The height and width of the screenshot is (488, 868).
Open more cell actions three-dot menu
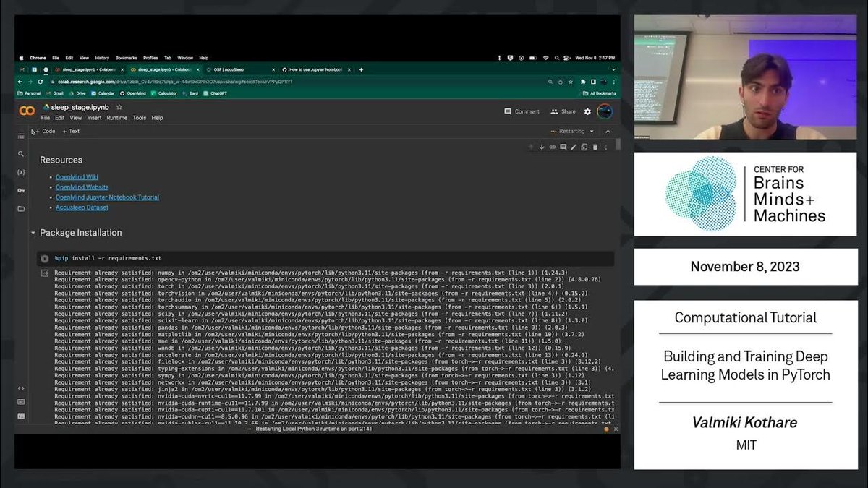pos(605,147)
